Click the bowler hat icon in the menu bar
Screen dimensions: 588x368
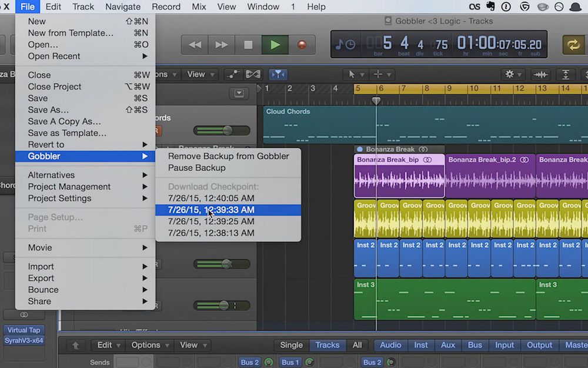[575, 6]
